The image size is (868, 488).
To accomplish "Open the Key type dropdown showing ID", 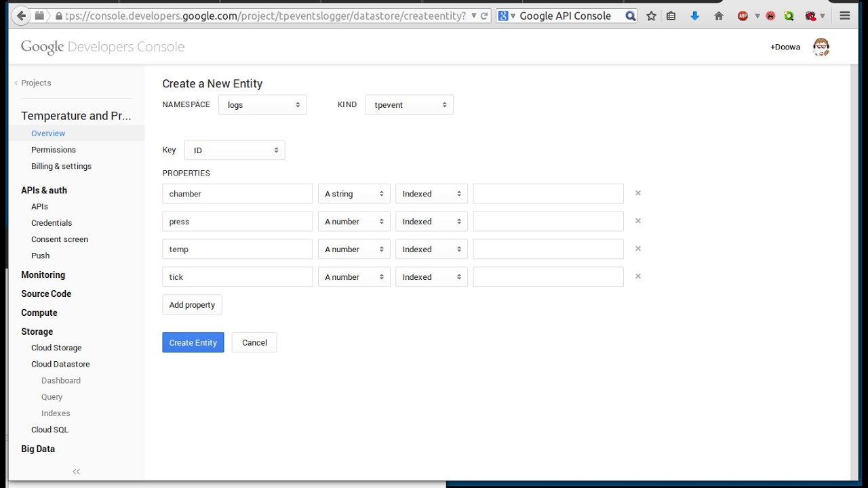I will pos(235,150).
